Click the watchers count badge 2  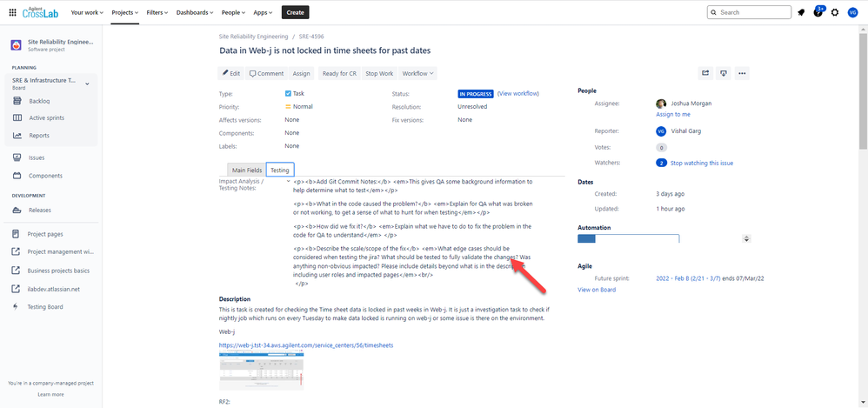661,164
